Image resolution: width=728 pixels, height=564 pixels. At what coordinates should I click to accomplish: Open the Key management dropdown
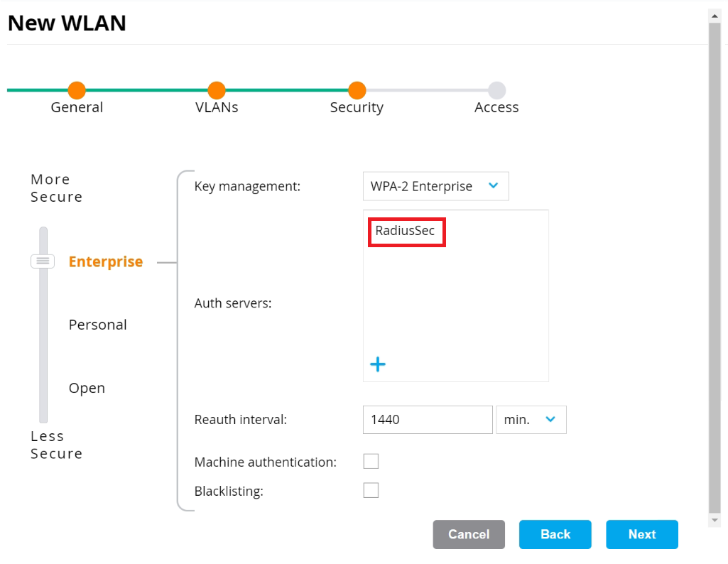click(x=435, y=186)
